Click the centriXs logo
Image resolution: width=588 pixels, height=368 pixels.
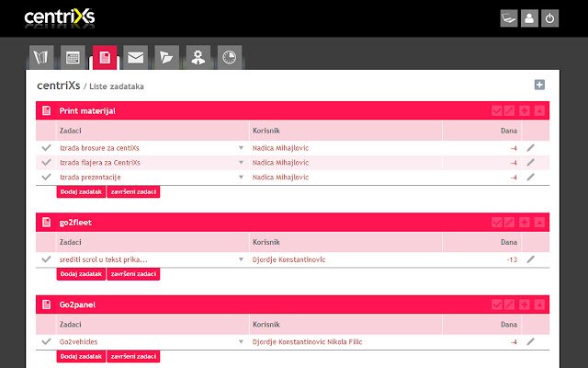59,17
